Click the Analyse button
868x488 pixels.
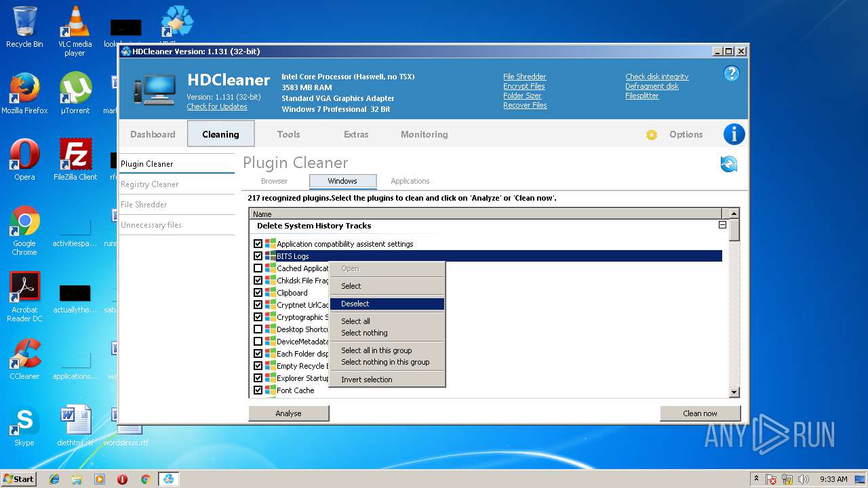click(289, 413)
